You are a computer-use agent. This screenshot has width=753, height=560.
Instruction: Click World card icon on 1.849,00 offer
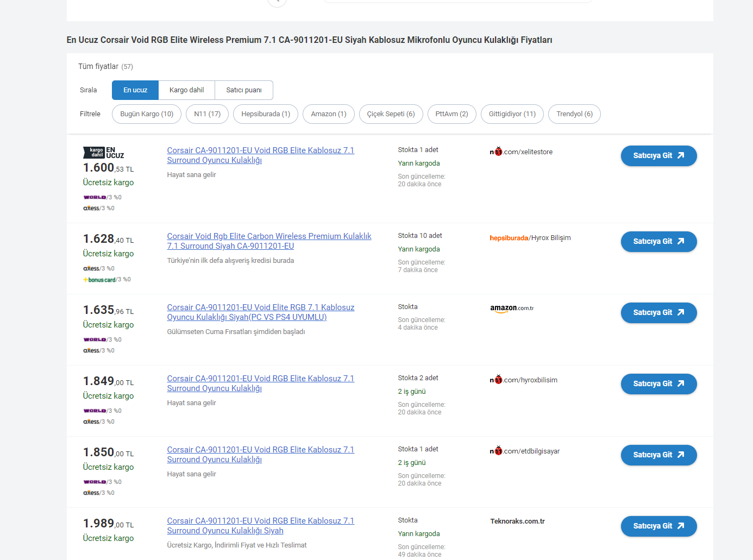click(95, 411)
